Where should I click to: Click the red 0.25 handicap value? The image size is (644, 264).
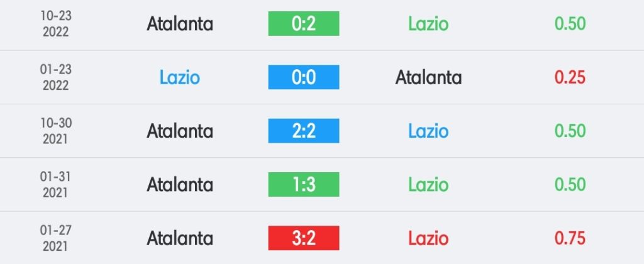pyautogui.click(x=570, y=77)
